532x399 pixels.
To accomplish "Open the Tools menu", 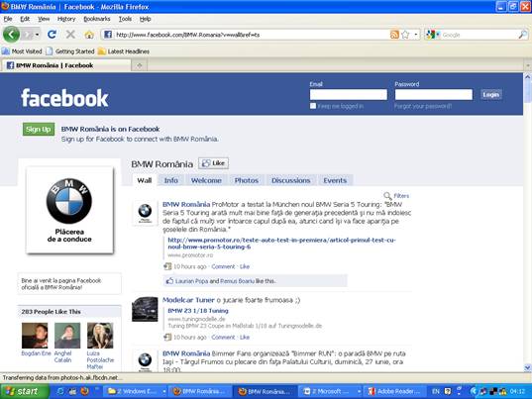I will [125, 19].
